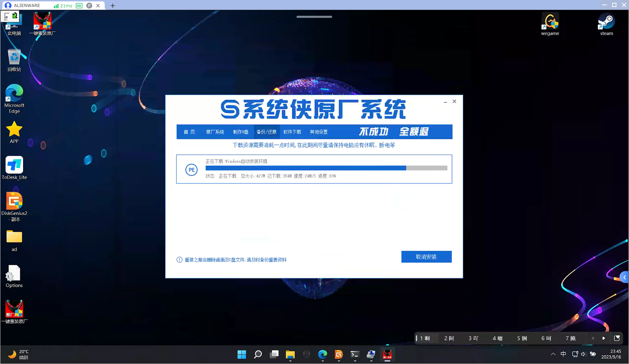The image size is (629, 364).
Task: Click the download progress bar
Action: pyautogui.click(x=326, y=168)
